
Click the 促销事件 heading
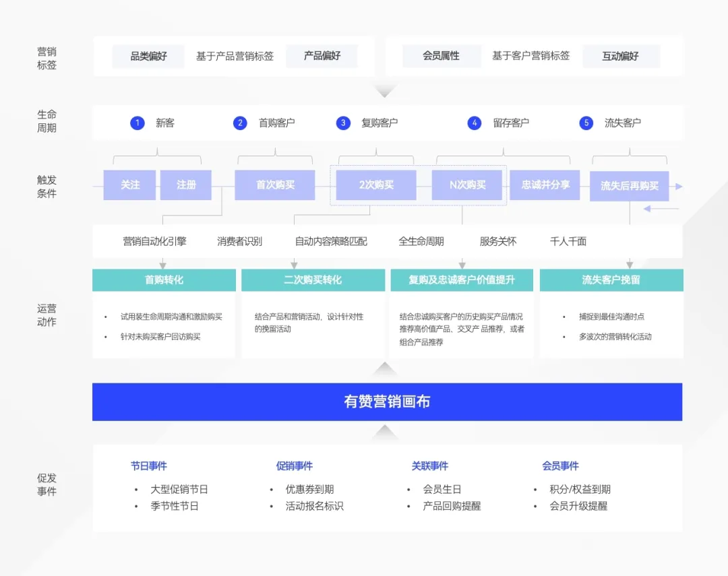click(x=295, y=466)
